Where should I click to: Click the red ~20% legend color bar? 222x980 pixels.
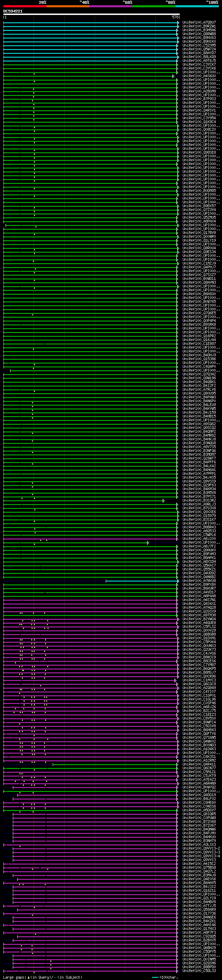[x=25, y=7]
